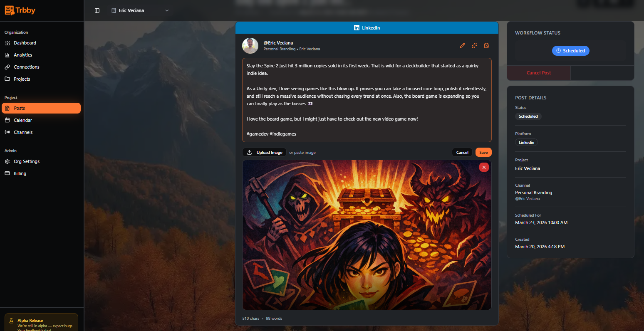Click the 98 words counter
This screenshot has height=331, width=644.
[x=274, y=319]
